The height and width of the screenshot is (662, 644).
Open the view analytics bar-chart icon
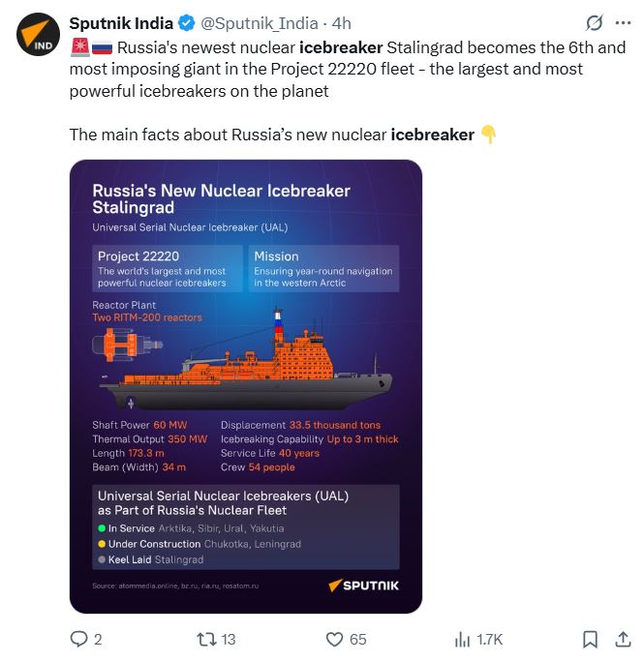point(463,639)
